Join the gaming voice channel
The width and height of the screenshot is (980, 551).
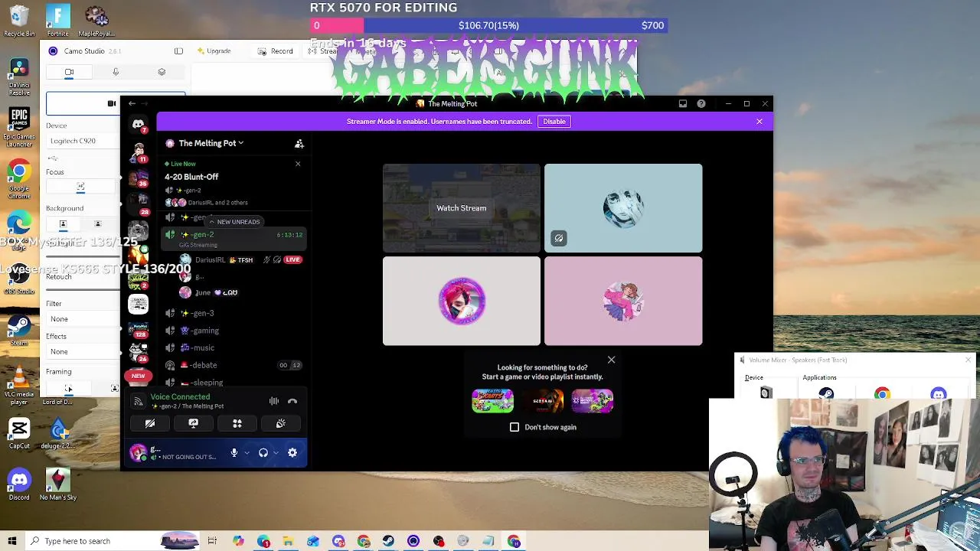(x=234, y=331)
